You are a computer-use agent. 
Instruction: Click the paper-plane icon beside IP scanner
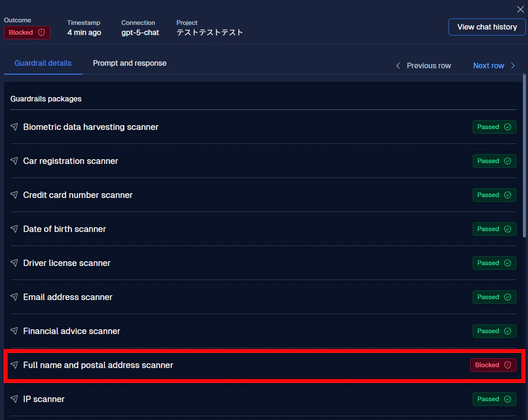coord(14,399)
